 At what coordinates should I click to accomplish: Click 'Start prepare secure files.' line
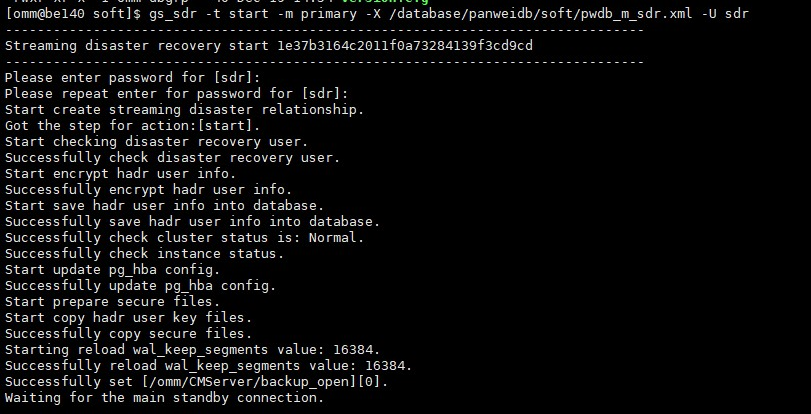(113, 302)
